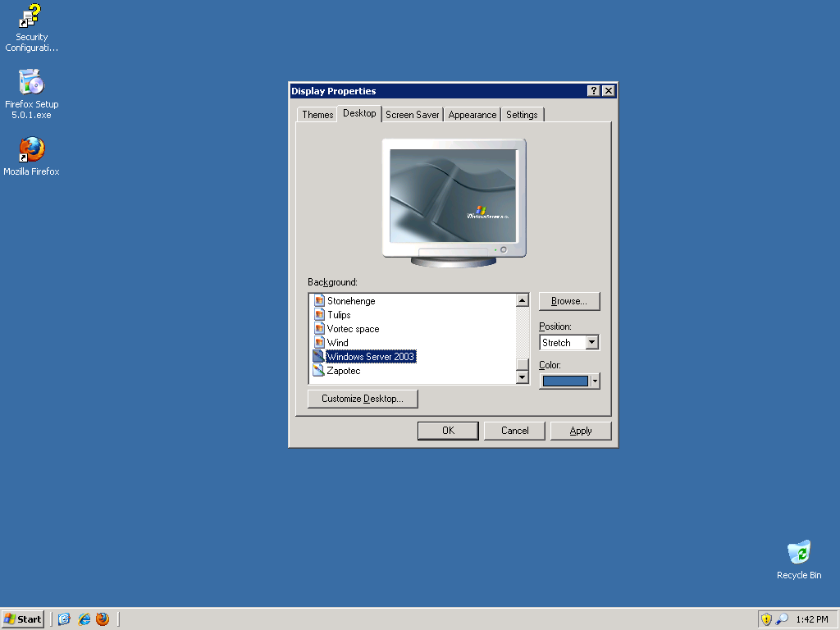Viewport: 840px width, 630px height.
Task: Click Show Desktop quick launch icon
Action: [x=64, y=619]
